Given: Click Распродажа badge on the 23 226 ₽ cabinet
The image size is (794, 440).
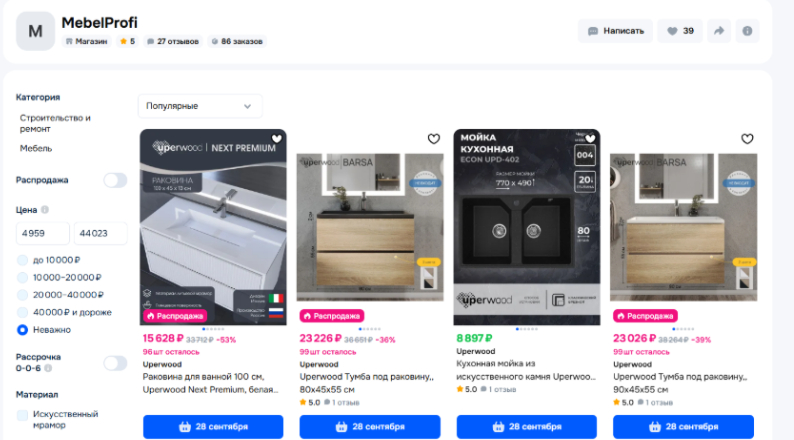Looking at the screenshot, I should click(x=332, y=316).
